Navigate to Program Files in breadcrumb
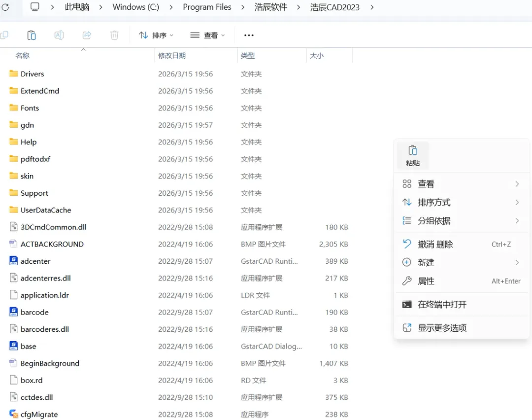532x420 pixels. point(207,7)
